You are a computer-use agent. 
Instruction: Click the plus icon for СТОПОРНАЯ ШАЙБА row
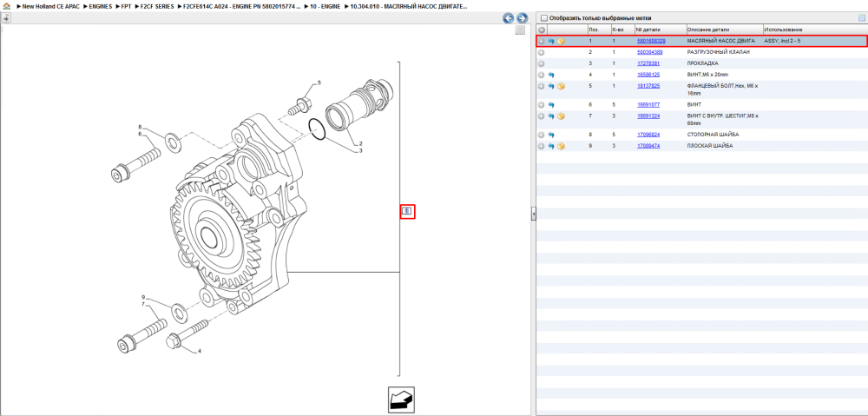tap(542, 135)
